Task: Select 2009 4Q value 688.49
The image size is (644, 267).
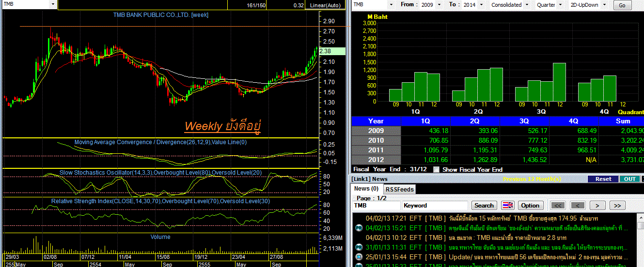Action: tap(574, 131)
